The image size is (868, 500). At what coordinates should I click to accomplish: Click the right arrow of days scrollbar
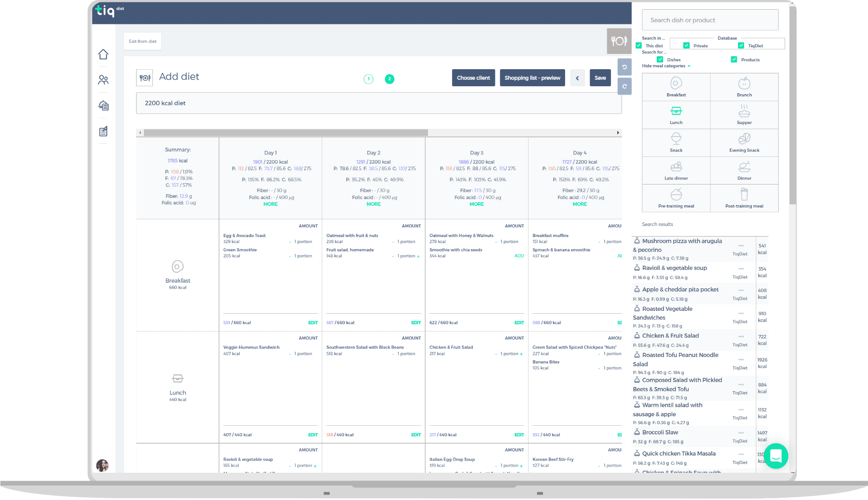tap(618, 133)
